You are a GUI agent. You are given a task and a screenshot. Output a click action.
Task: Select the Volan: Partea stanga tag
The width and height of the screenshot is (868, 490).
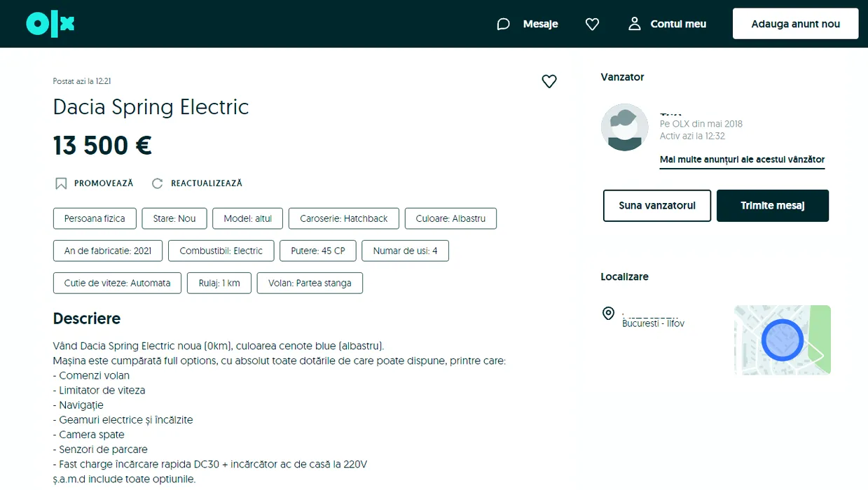click(310, 283)
